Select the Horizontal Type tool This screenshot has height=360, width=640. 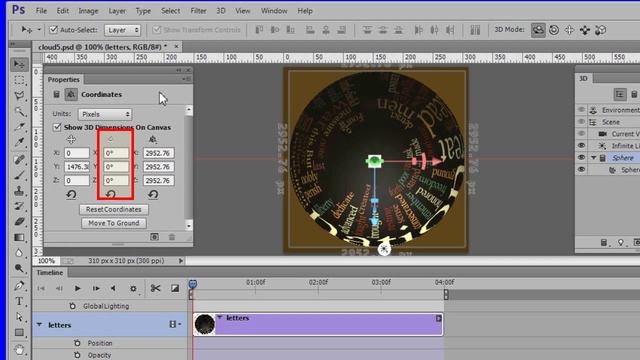click(19, 301)
